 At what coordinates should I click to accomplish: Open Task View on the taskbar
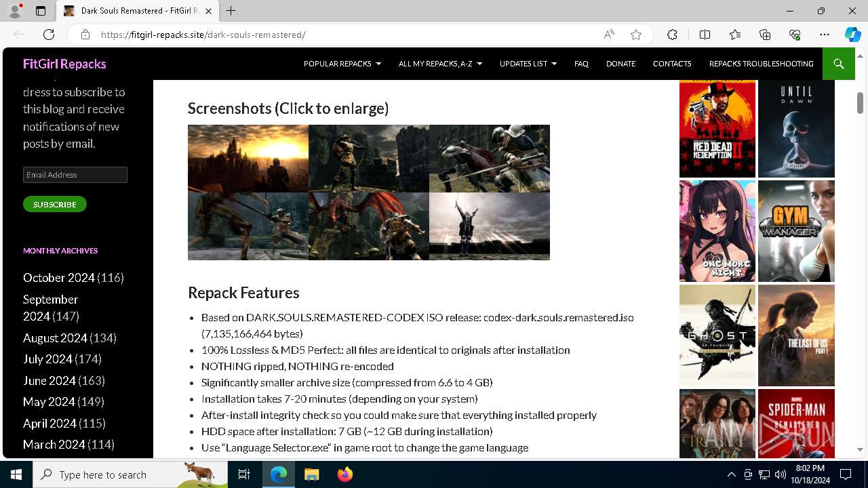tap(244, 474)
